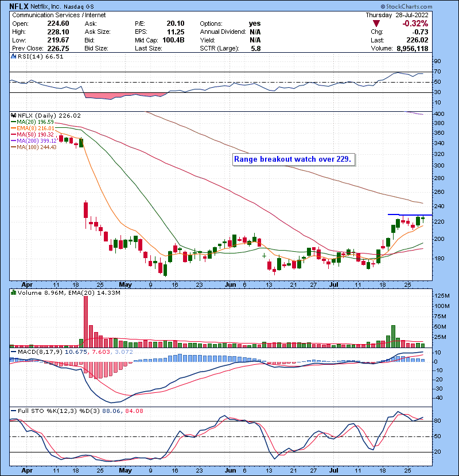Click the RSI indicator icon

pyautogui.click(x=13, y=56)
